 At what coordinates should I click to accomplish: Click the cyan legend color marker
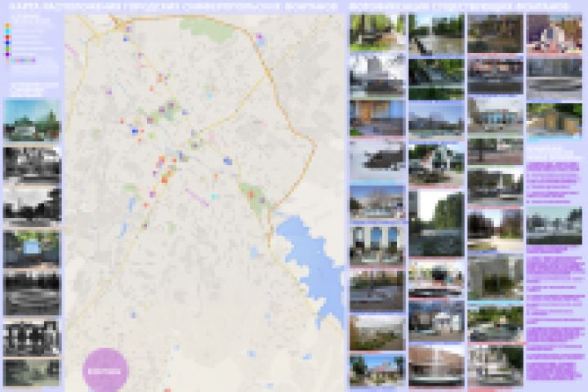pyautogui.click(x=7, y=32)
